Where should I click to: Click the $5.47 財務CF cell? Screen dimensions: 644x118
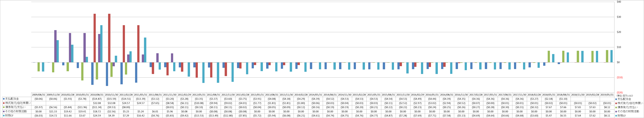pyautogui.click(x=549, y=116)
